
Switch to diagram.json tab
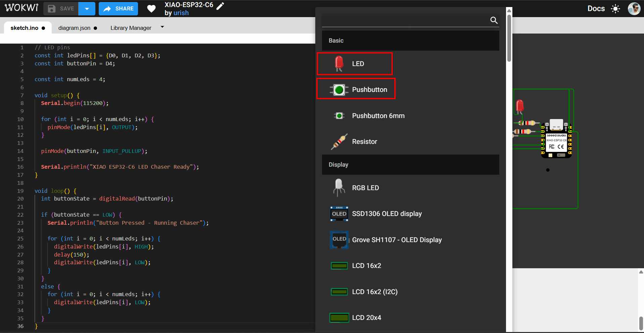coord(78,28)
